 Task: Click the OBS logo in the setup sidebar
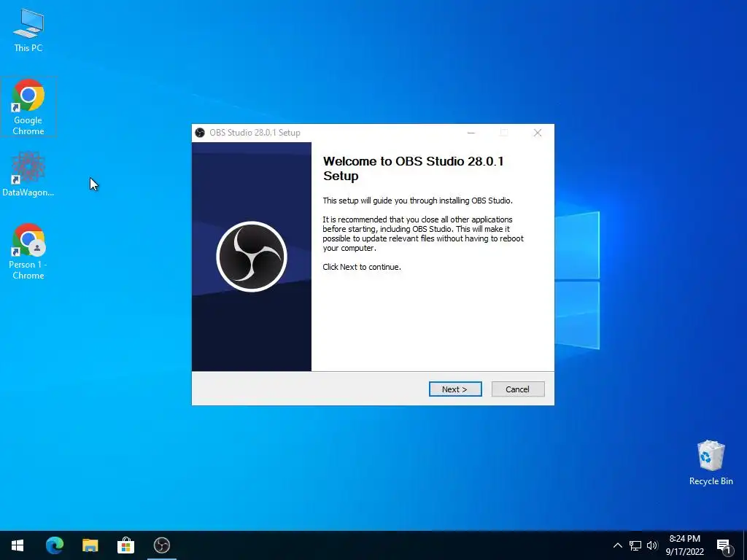(x=252, y=257)
